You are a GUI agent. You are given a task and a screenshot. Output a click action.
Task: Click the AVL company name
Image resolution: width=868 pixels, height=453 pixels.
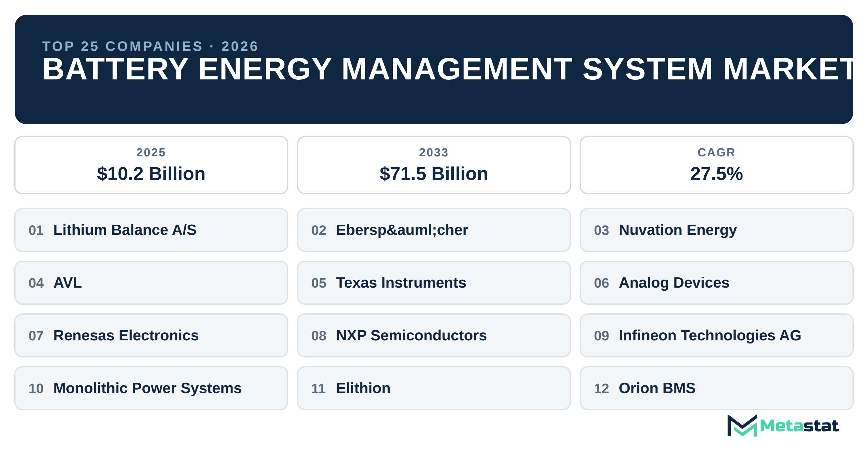pos(67,283)
